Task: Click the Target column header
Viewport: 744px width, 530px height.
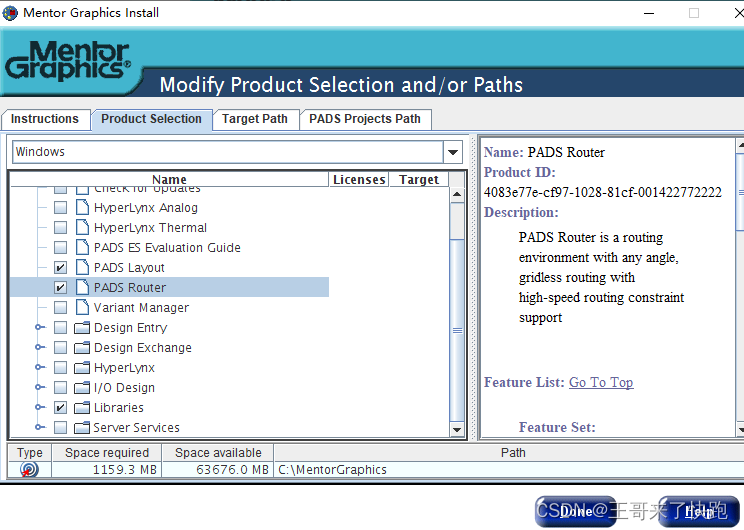Action: click(419, 179)
